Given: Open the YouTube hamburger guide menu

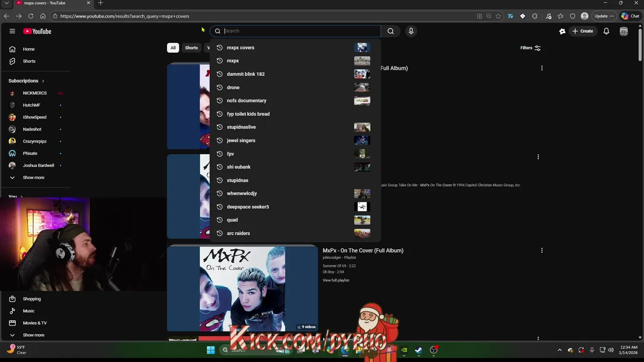Looking at the screenshot, I should tap(12, 31).
